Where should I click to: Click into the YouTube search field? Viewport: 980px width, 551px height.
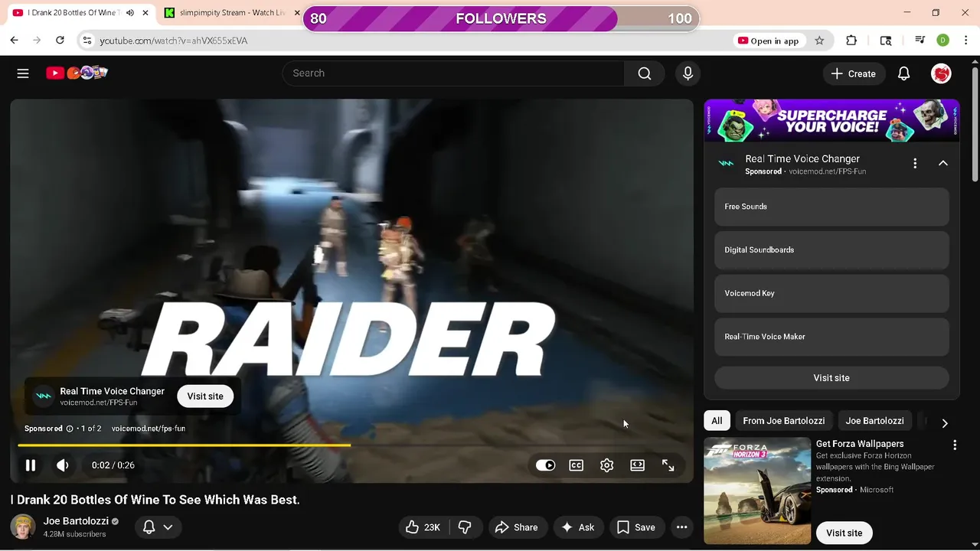pyautogui.click(x=453, y=73)
